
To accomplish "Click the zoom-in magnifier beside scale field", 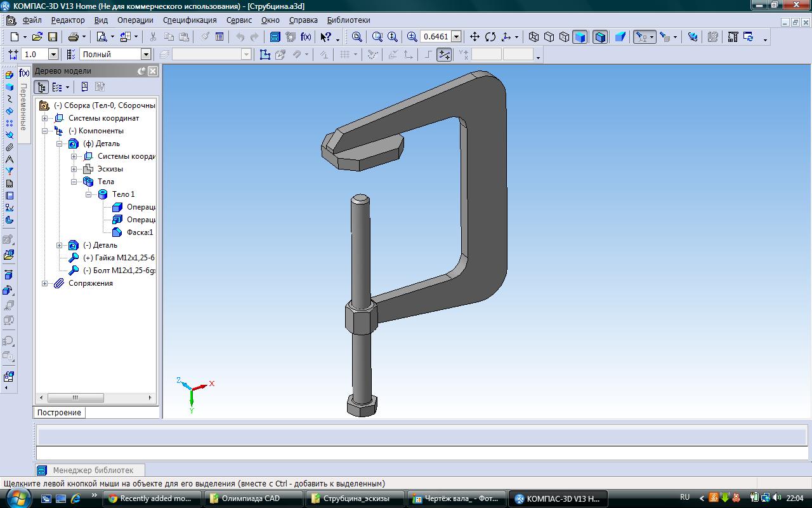I will [x=412, y=37].
